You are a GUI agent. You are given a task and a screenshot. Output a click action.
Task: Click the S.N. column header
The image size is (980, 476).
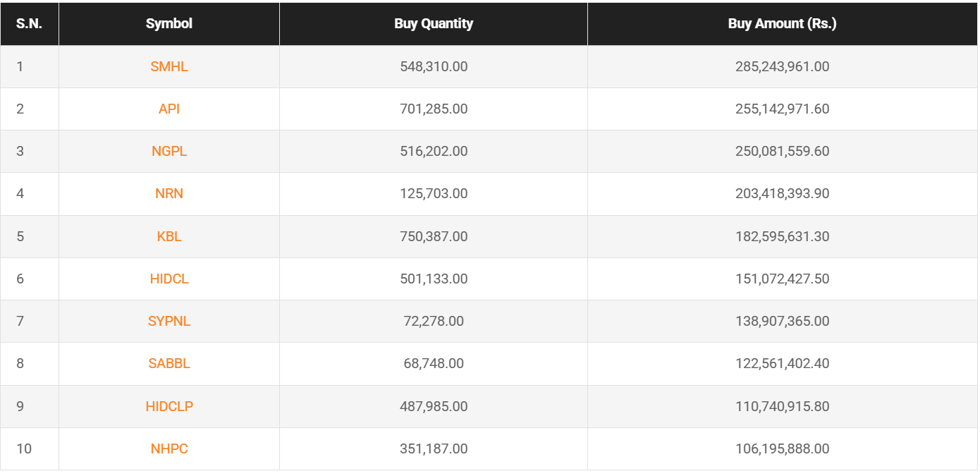coord(29,24)
